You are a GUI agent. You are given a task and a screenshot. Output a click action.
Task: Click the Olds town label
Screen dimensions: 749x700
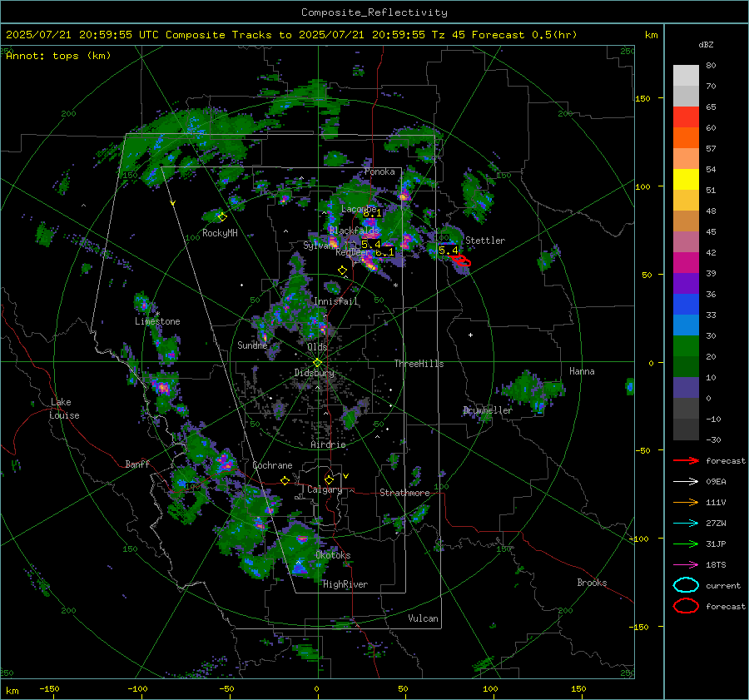tap(317, 347)
